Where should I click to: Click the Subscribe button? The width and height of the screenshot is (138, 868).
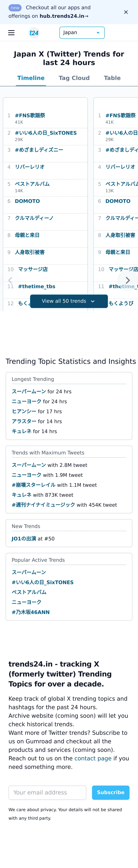coord(111,792)
